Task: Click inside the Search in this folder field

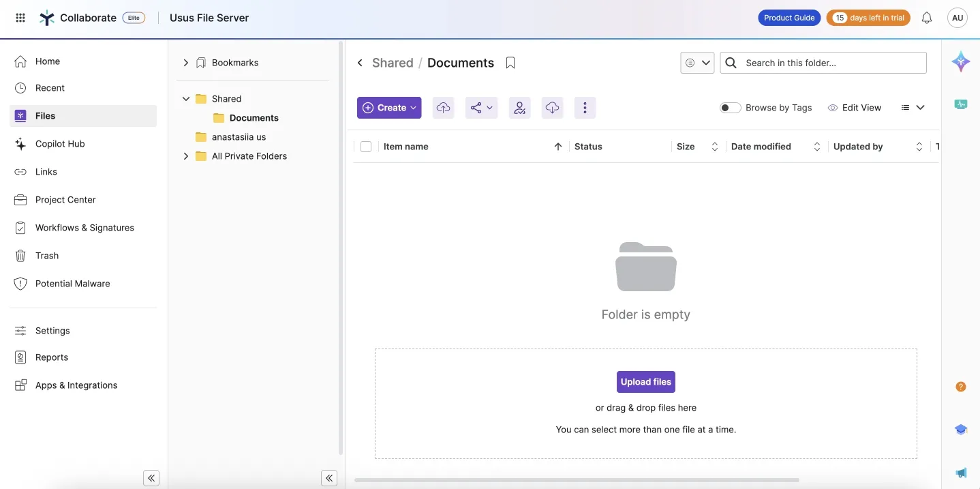Action: point(818,62)
